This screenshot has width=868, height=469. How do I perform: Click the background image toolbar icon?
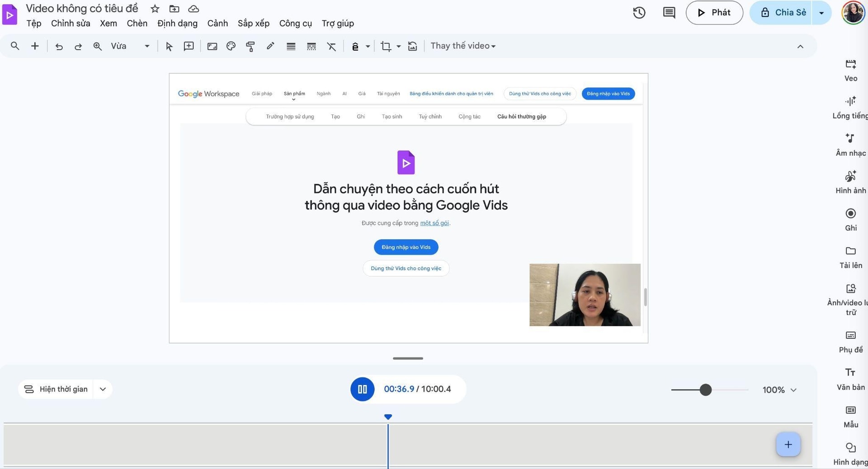pos(212,46)
